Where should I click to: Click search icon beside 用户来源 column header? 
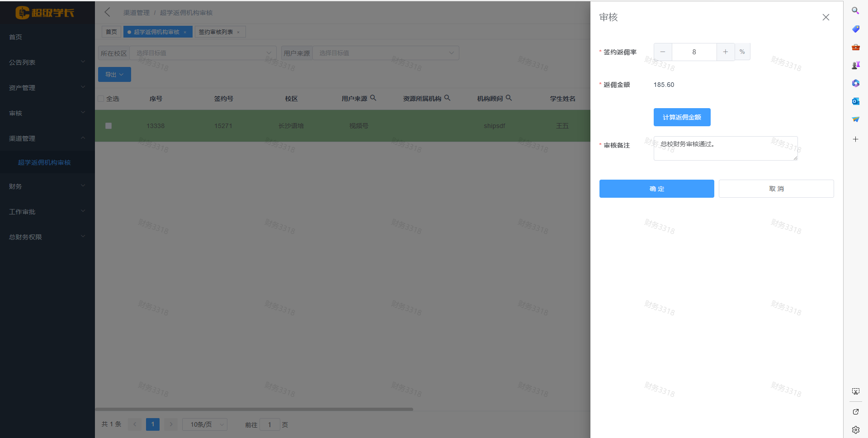[373, 98]
